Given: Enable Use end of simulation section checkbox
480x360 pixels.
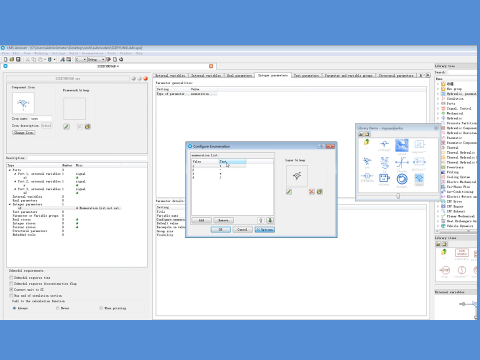Looking at the screenshot, I should pos(11,296).
